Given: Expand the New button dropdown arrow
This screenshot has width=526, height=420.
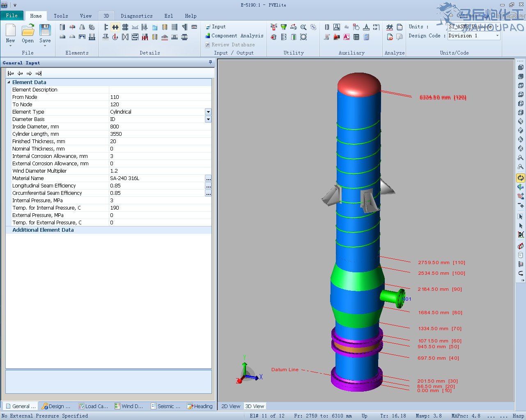Looking at the screenshot, I should [x=11, y=46].
